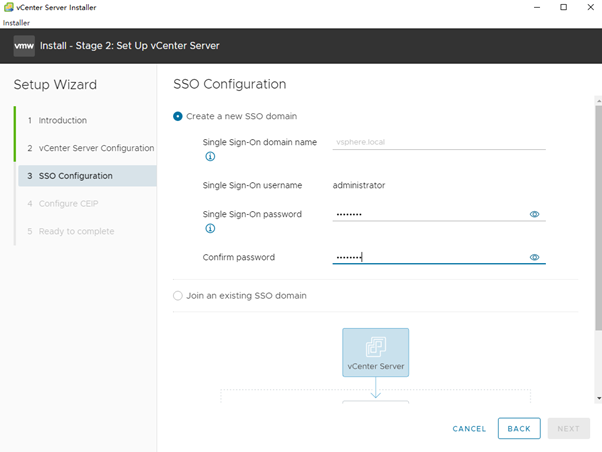Viewport: 602px width, 452px height.
Task: Click the info icon under password label
Action: [210, 228]
